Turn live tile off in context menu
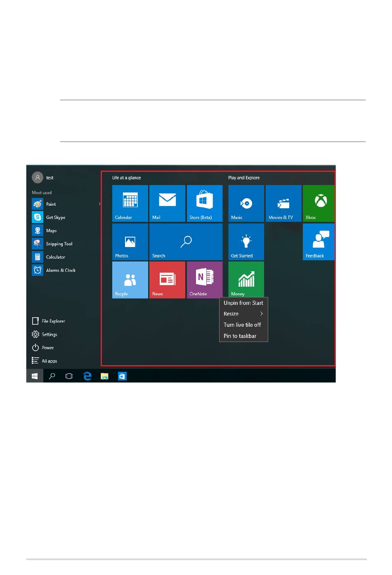The height and width of the screenshot is (575, 392). click(242, 325)
